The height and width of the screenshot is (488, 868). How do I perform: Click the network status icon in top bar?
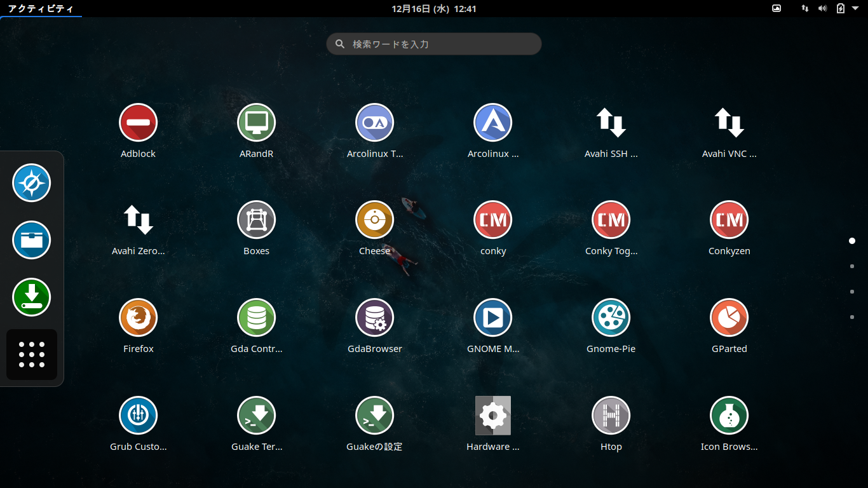pyautogui.click(x=805, y=8)
